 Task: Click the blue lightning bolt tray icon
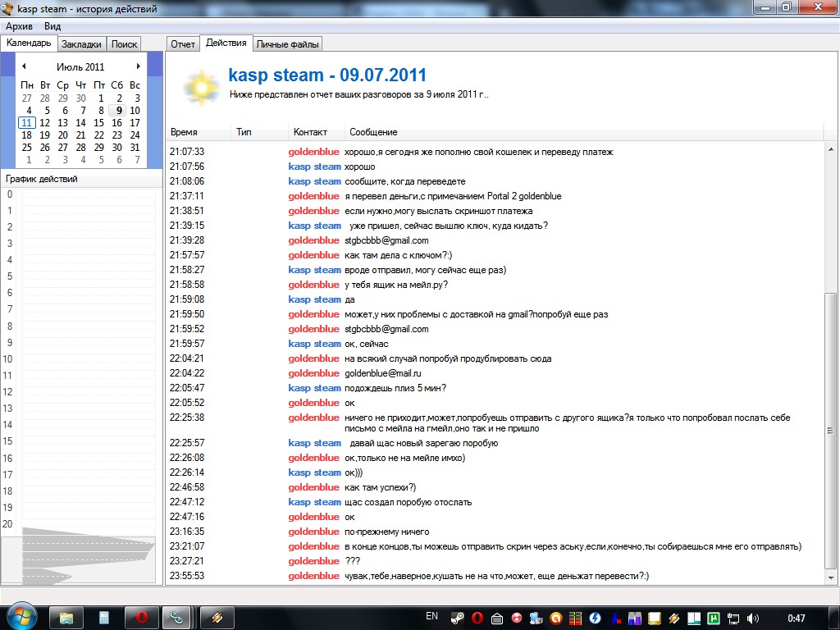pos(596,619)
